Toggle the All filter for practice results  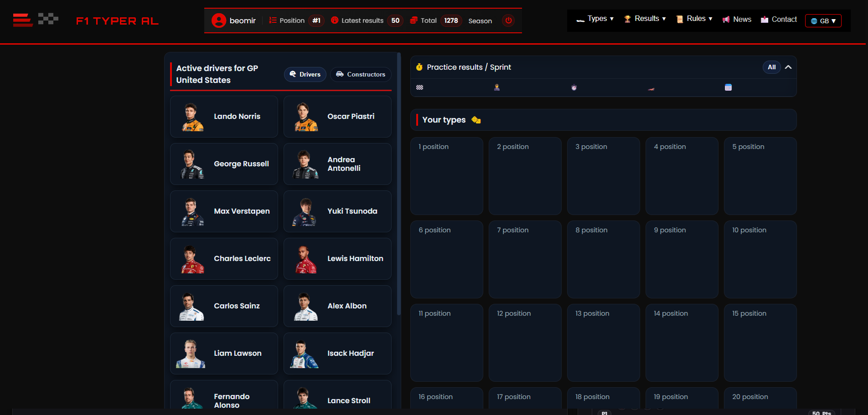tap(771, 67)
